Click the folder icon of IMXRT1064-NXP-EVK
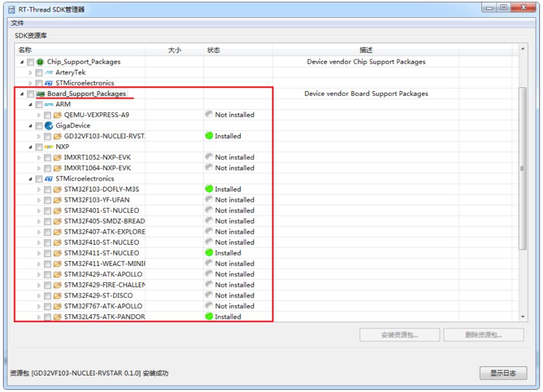The image size is (543, 392). [x=57, y=168]
